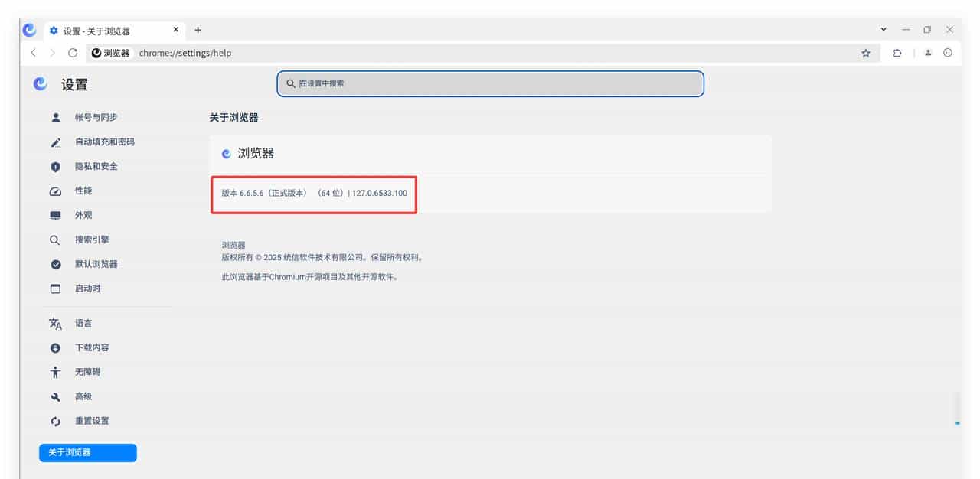Select the 设置 - 关于浏览器 tab

pos(96,30)
